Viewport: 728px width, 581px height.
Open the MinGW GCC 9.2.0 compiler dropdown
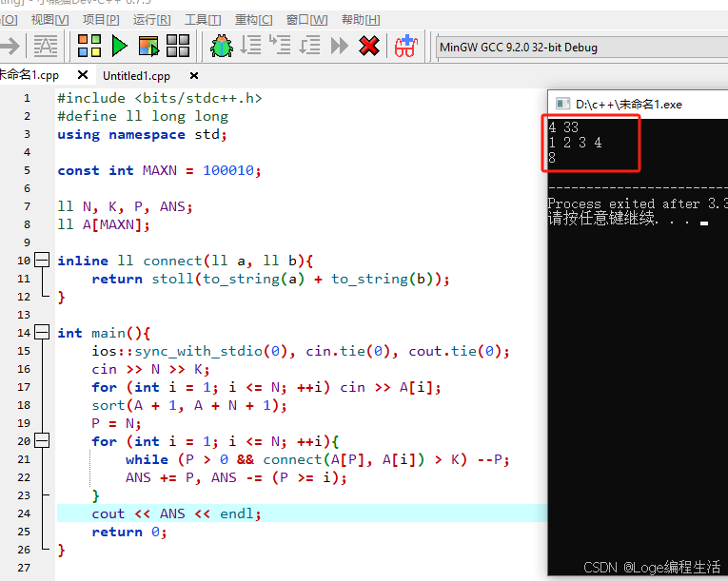582,48
